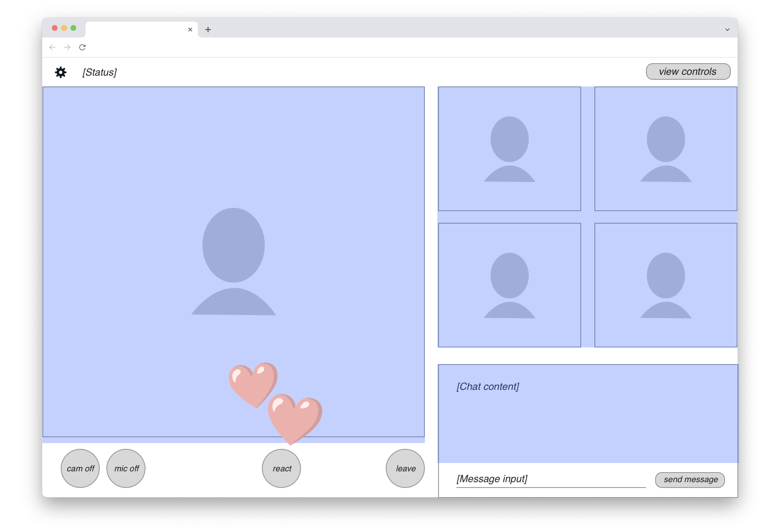Click the react button
This screenshot has height=532, width=779.
coord(281,468)
